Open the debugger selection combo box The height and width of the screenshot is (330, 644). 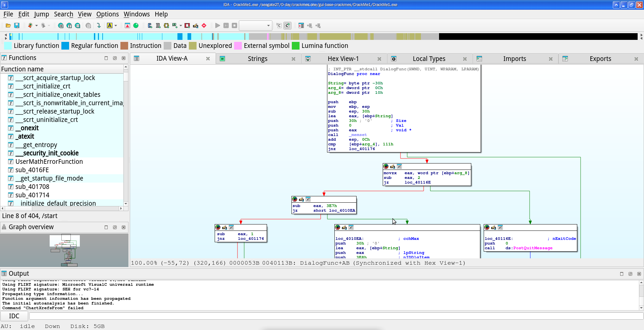[x=255, y=25]
